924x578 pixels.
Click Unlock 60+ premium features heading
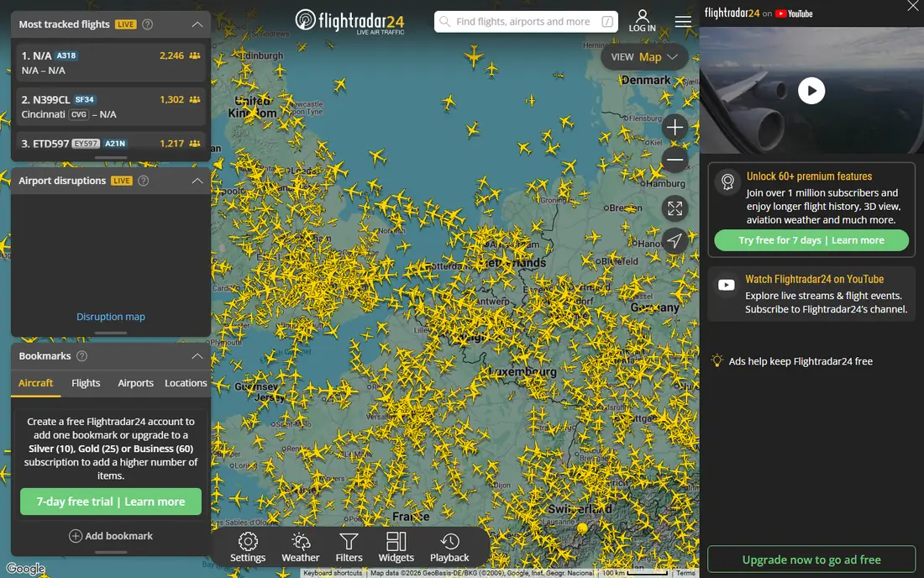tap(809, 176)
